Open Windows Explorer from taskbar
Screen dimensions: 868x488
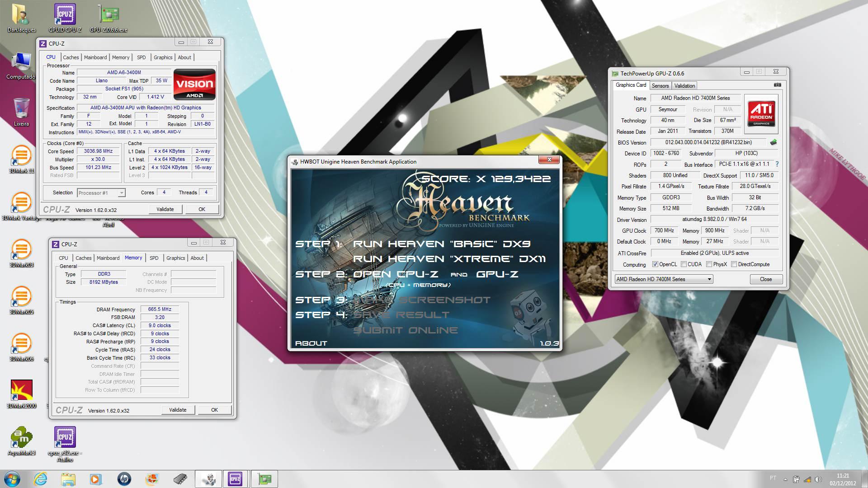[x=68, y=479]
